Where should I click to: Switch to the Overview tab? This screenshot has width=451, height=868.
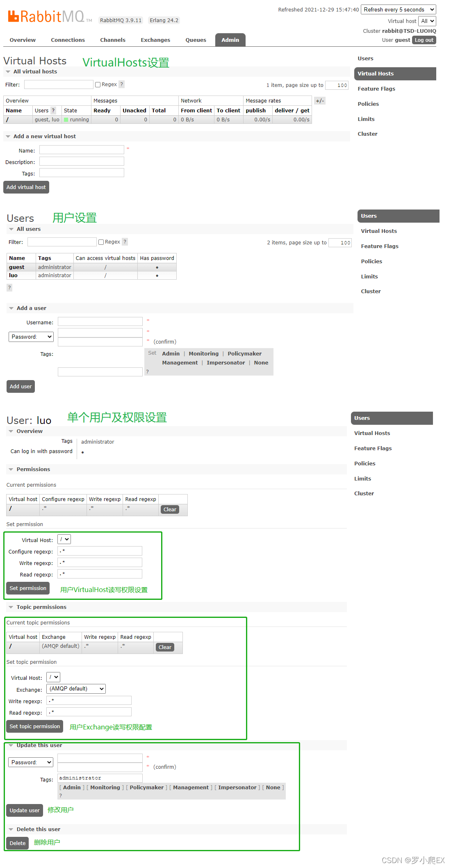23,40
